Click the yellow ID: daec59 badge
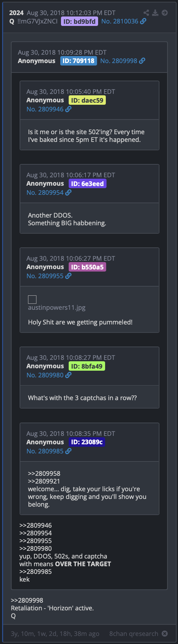178x644 pixels. pos(87,101)
